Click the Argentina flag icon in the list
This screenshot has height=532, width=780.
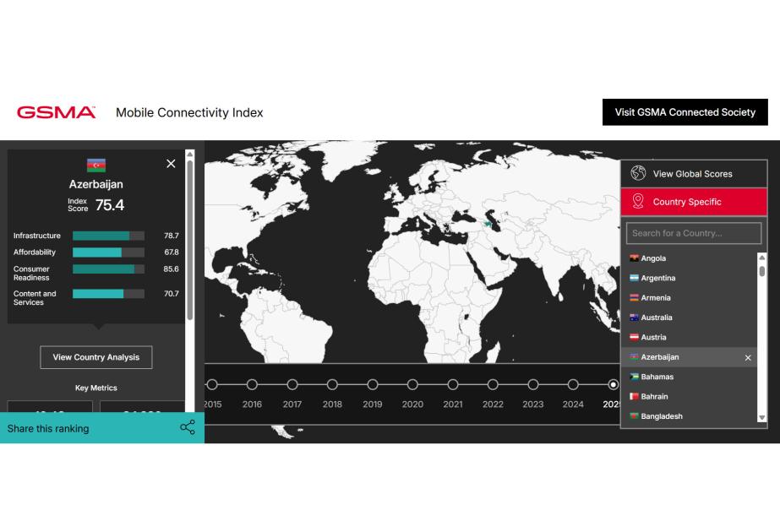pyautogui.click(x=635, y=278)
